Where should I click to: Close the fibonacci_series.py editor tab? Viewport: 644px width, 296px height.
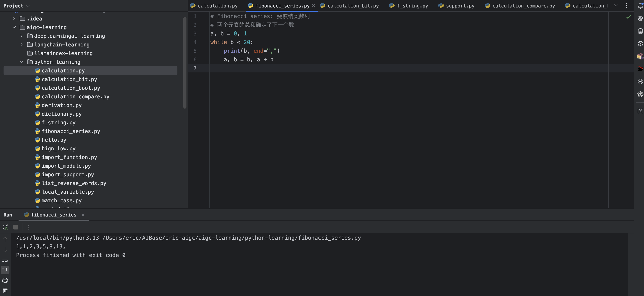coord(314,6)
